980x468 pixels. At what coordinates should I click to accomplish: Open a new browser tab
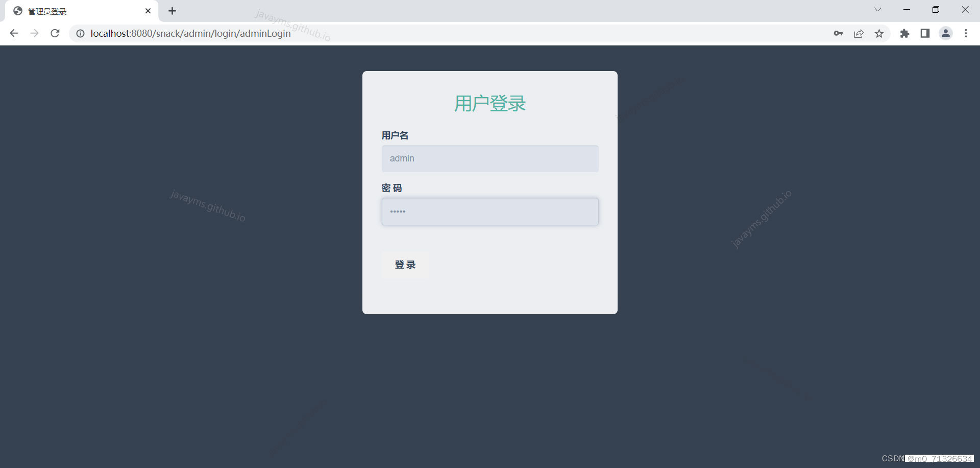click(x=172, y=11)
